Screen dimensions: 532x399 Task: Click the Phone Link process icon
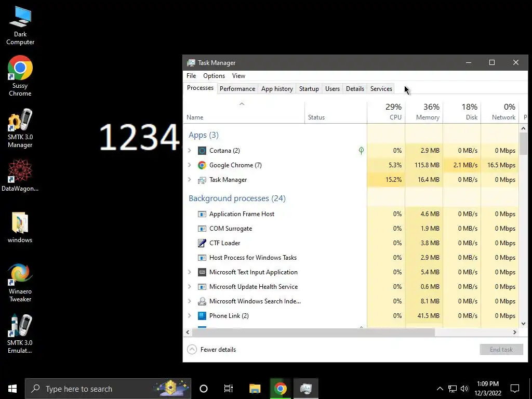point(202,316)
